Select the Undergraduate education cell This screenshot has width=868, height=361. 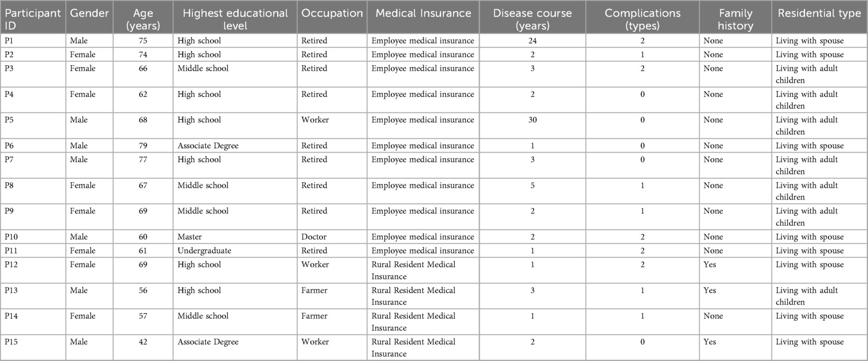click(x=204, y=251)
